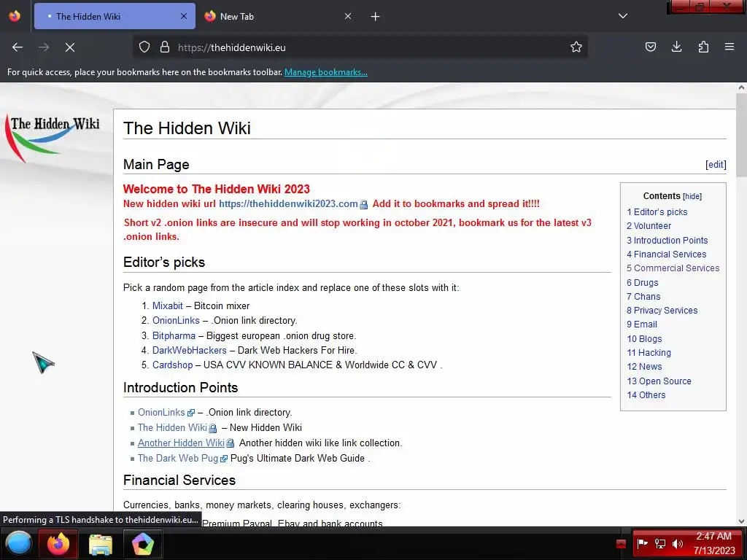Open Manage bookmarks link
Screen dimensions: 747x560
tap(326, 72)
